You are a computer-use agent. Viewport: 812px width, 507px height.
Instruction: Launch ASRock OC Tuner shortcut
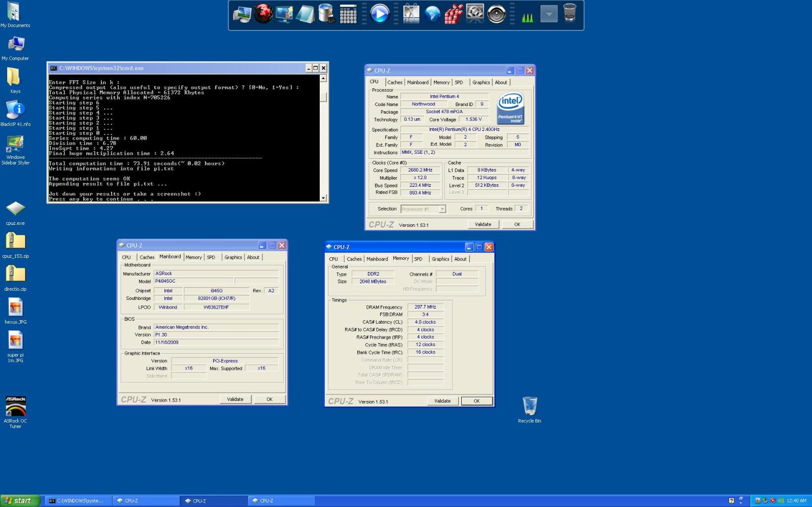[15, 412]
